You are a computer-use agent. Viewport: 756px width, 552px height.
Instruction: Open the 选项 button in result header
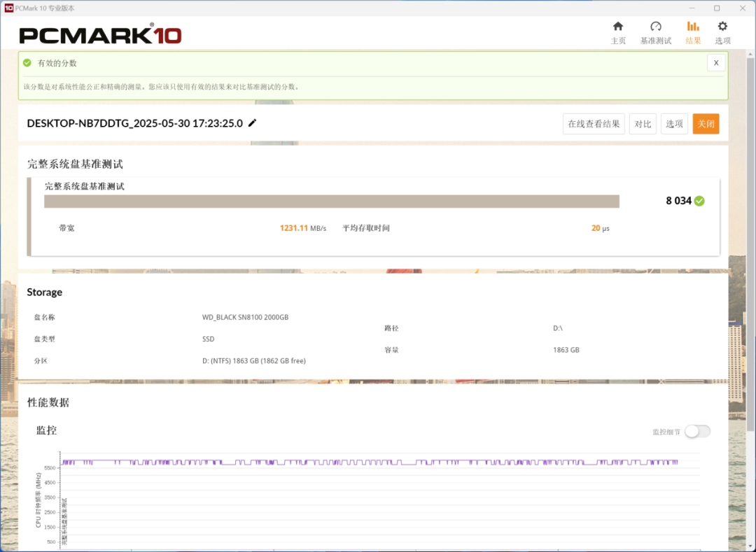click(674, 124)
